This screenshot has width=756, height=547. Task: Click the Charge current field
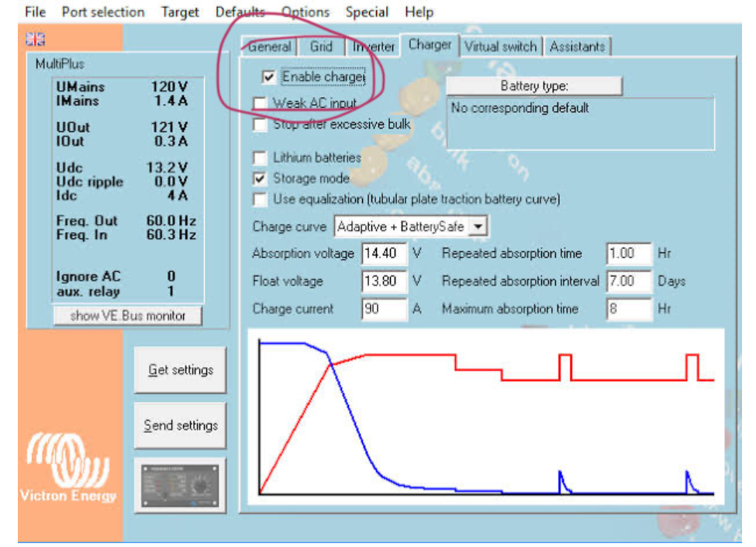pyautogui.click(x=385, y=310)
